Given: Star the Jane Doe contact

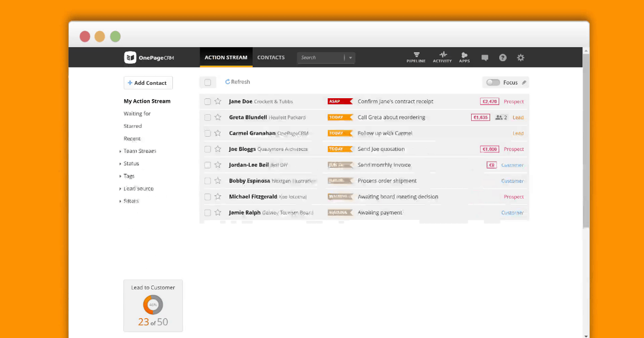Looking at the screenshot, I should click(218, 101).
